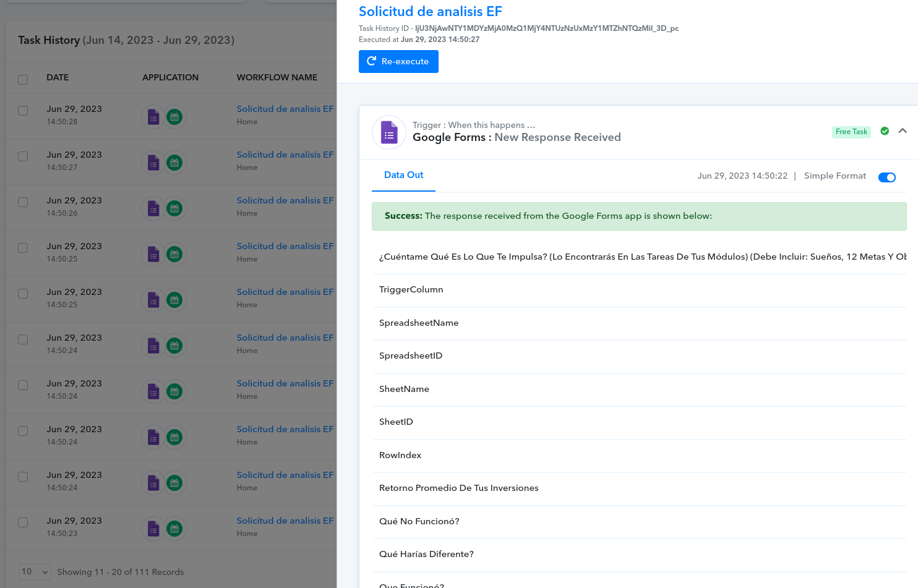Click the green success checkmark icon
918x588 pixels.
[885, 131]
